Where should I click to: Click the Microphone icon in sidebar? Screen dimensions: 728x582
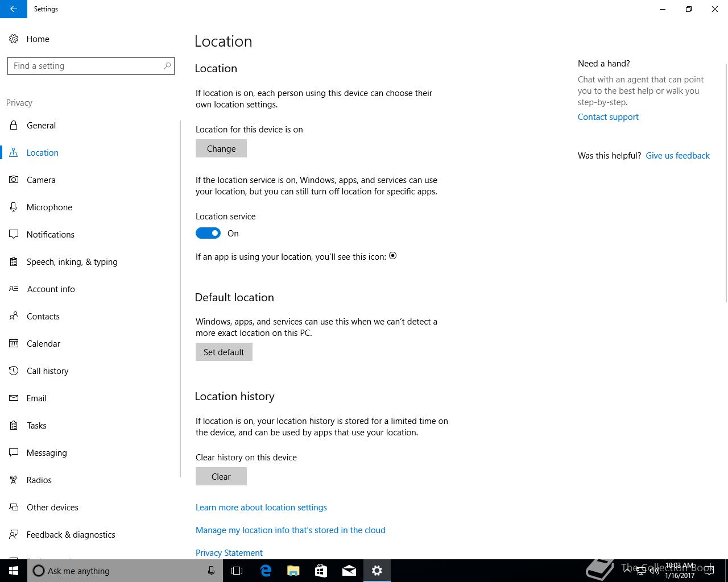[x=14, y=207]
